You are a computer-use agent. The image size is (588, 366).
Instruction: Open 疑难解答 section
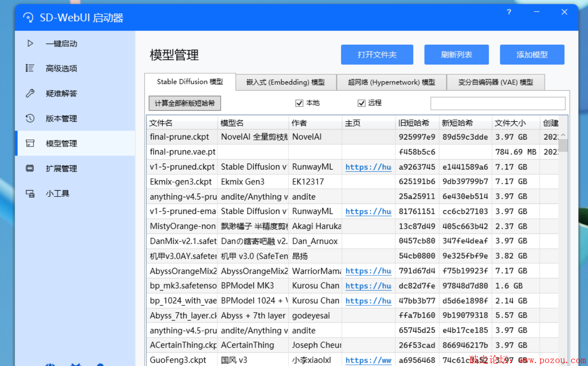(75, 93)
